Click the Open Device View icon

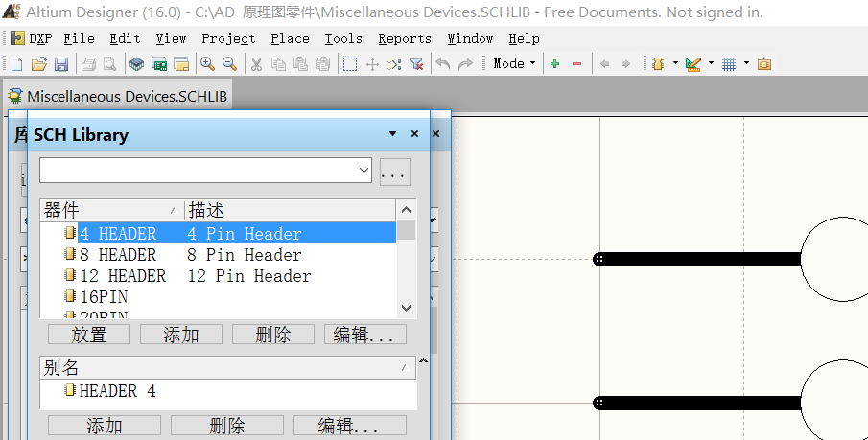137,64
